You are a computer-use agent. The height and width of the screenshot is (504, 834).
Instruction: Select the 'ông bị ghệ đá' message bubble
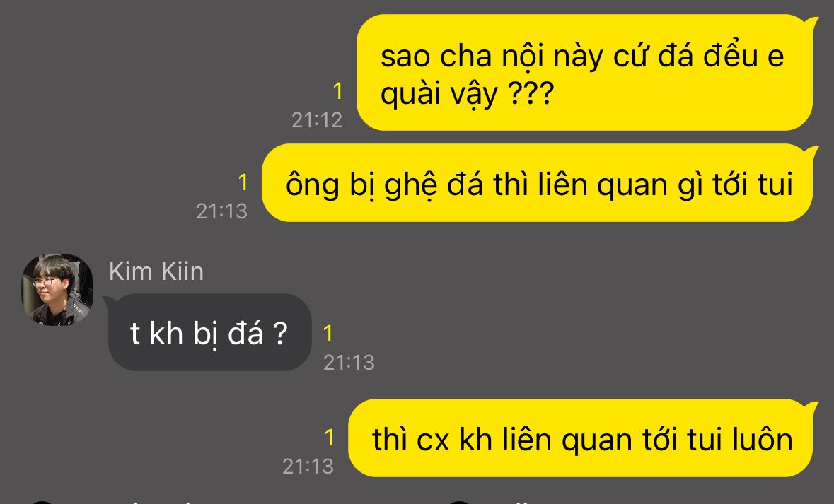pos(538,183)
